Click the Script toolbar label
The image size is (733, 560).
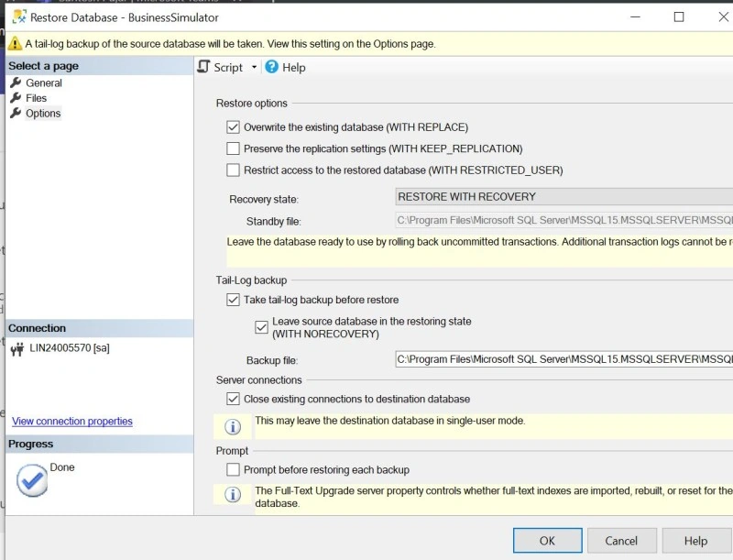(228, 67)
